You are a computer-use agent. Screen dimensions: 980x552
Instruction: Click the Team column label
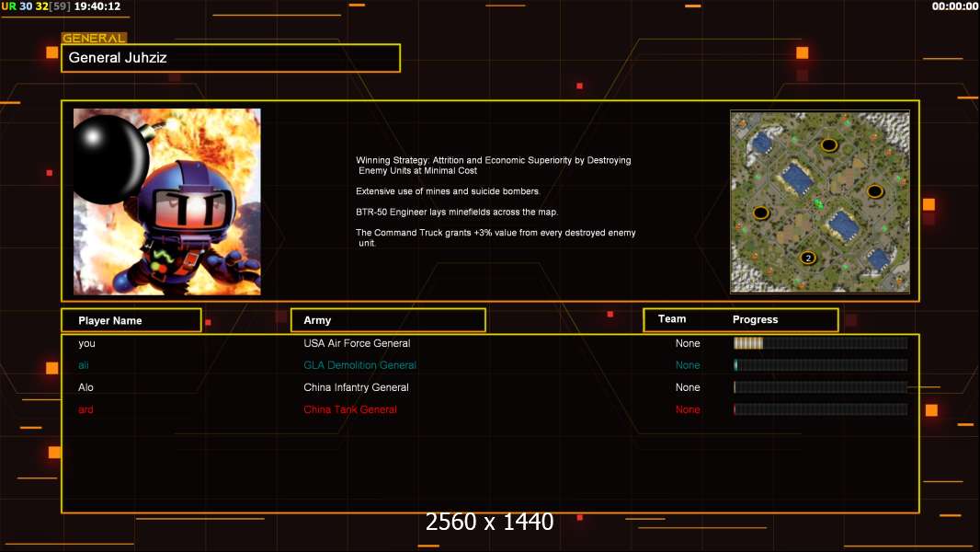click(672, 319)
